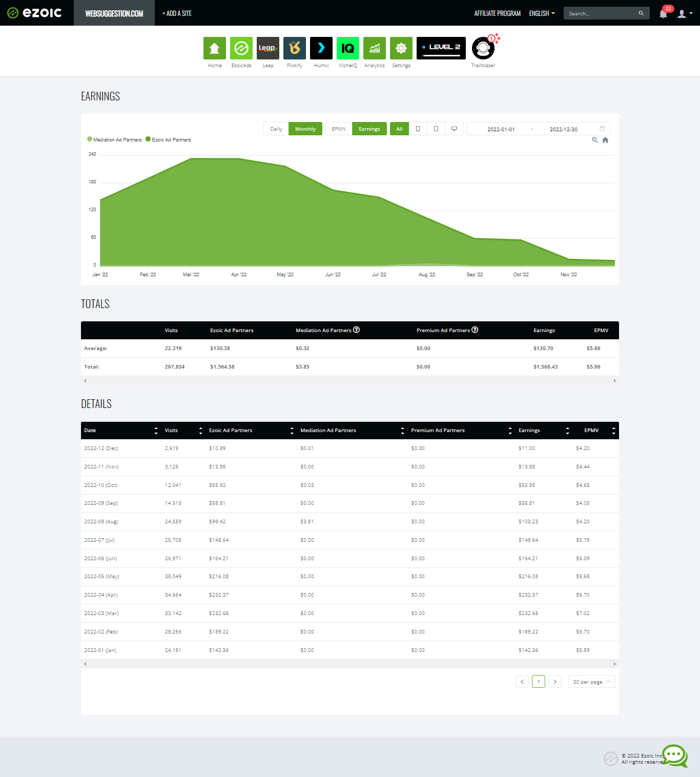Open the Humix app icon
Image resolution: width=700 pixels, height=777 pixels.
(x=321, y=48)
